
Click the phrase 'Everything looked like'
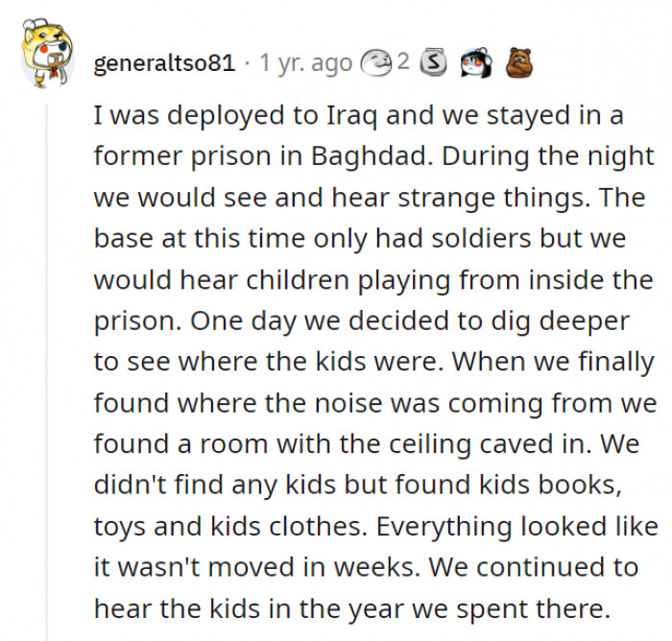coord(516,527)
